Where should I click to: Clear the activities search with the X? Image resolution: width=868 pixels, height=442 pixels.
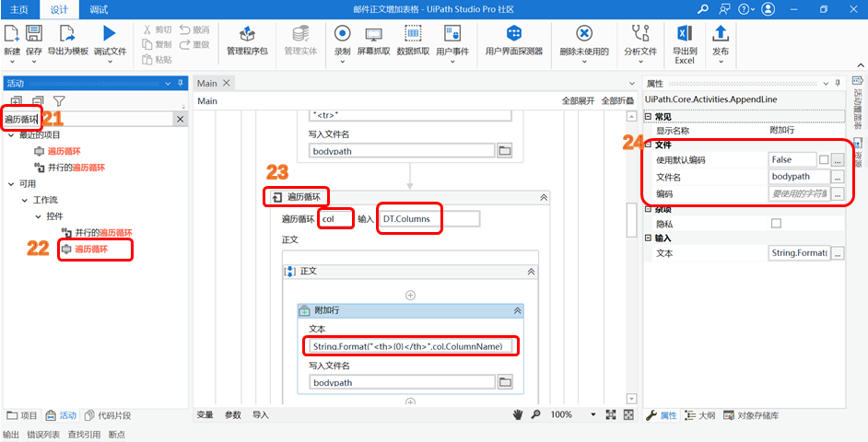point(180,119)
